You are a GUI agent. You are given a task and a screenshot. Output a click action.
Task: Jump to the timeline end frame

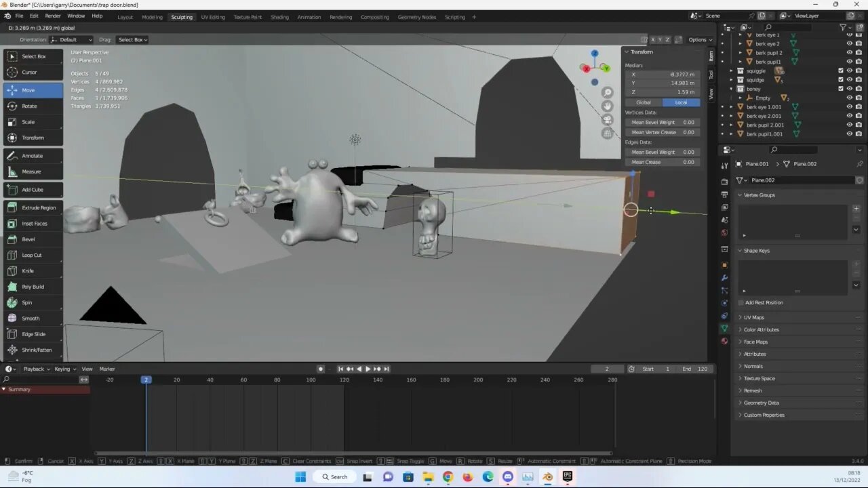tap(387, 369)
